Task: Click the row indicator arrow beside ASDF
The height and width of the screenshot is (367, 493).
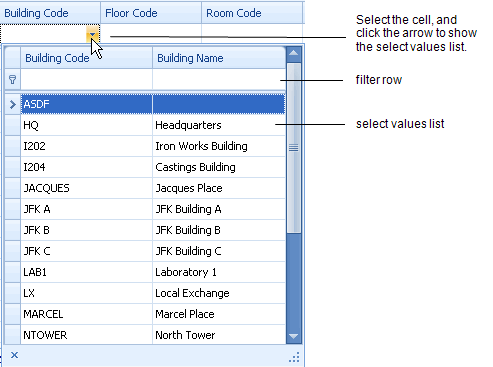Action: [13, 104]
